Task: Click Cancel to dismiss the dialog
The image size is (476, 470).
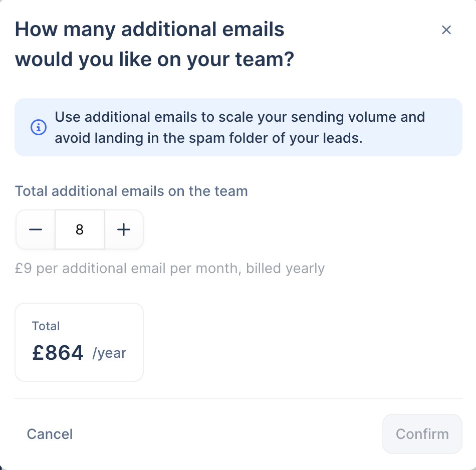Action: pyautogui.click(x=50, y=434)
